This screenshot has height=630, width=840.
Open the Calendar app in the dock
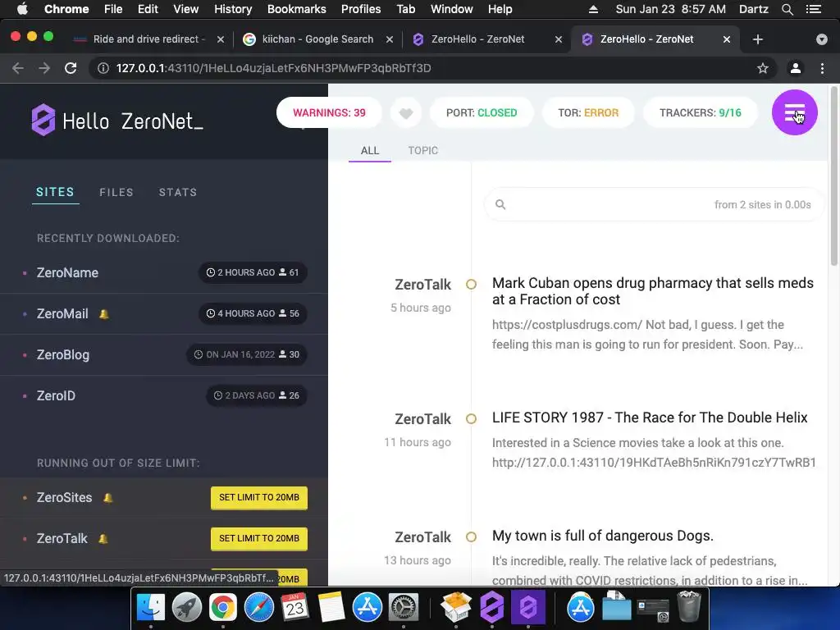point(294,607)
